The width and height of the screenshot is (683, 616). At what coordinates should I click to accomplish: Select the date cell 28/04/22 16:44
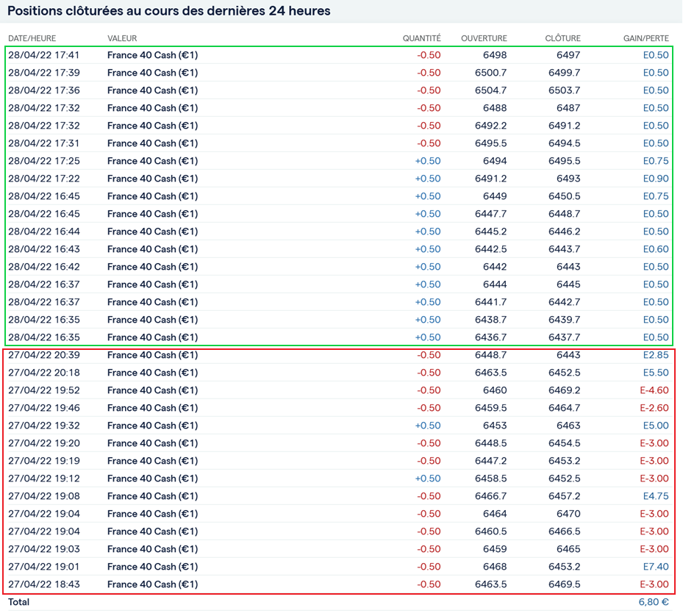[x=44, y=232]
